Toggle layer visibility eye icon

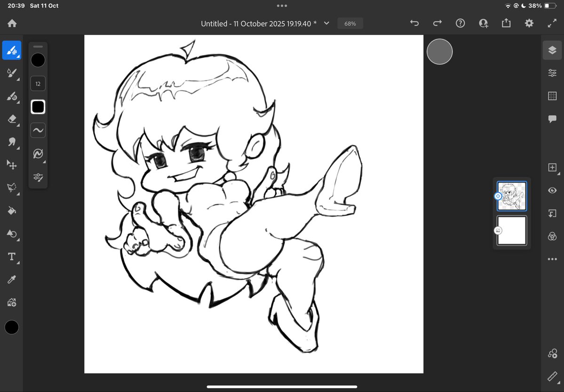553,190
